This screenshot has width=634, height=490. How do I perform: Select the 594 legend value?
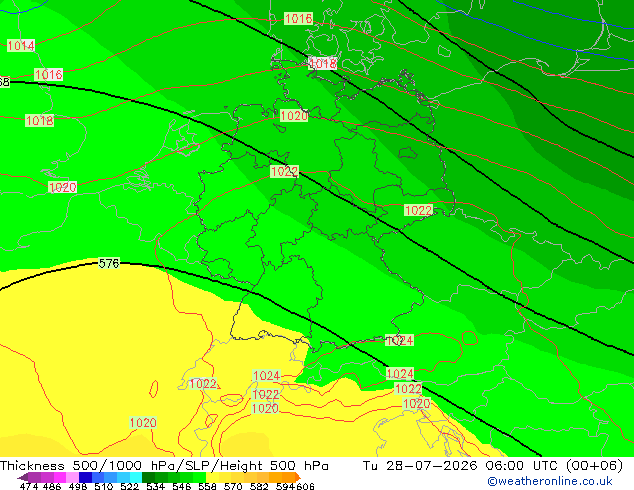point(285,486)
